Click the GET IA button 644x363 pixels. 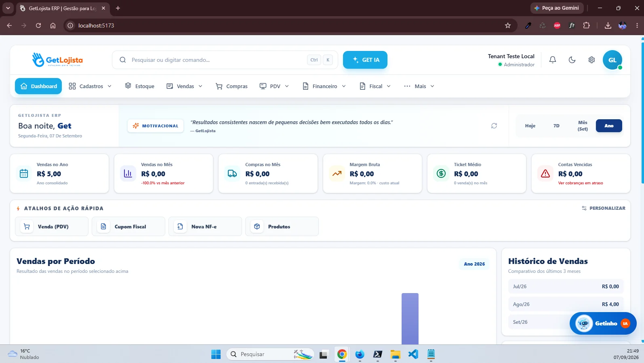[365, 60]
